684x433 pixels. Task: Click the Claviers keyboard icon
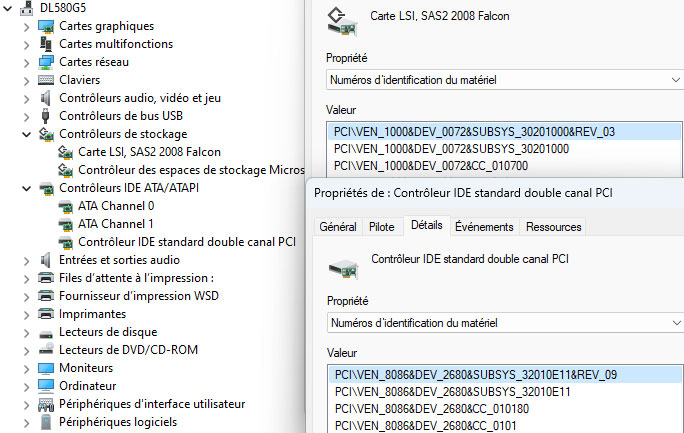coord(46,80)
